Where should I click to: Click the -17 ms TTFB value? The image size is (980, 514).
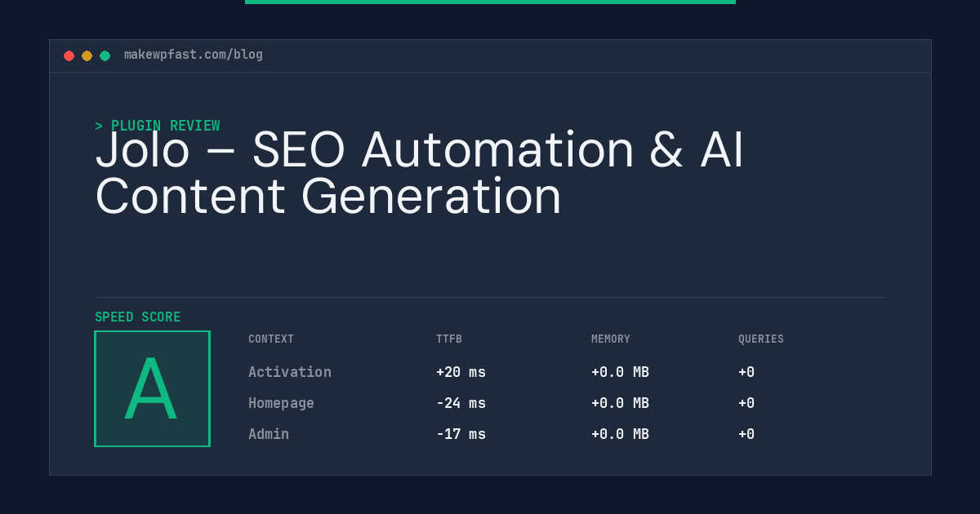(461, 434)
